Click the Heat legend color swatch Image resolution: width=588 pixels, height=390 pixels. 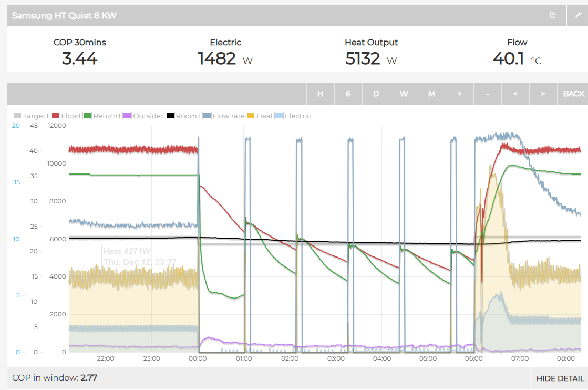coord(251,116)
